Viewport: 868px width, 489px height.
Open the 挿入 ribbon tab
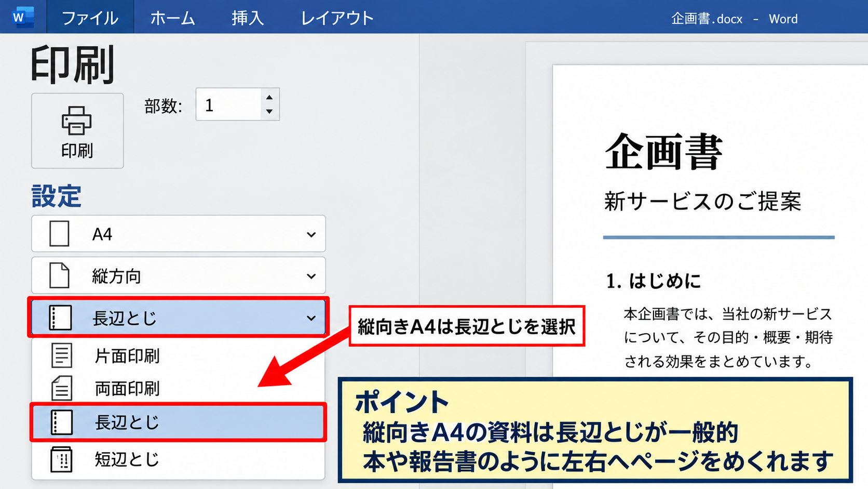248,18
